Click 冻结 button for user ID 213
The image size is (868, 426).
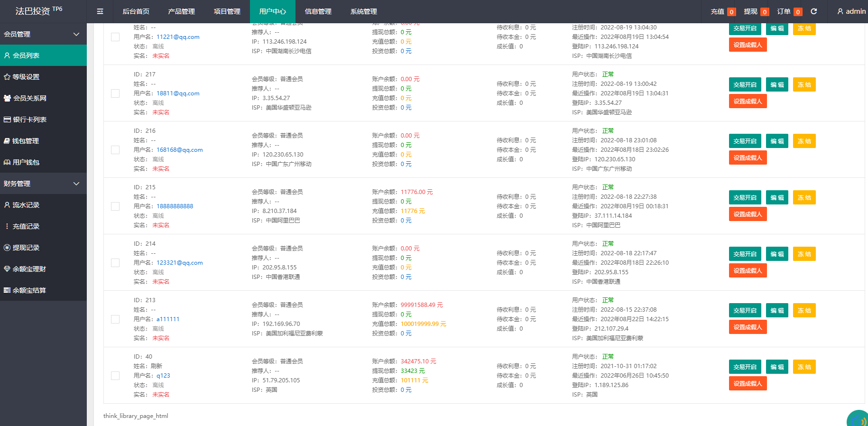click(804, 311)
